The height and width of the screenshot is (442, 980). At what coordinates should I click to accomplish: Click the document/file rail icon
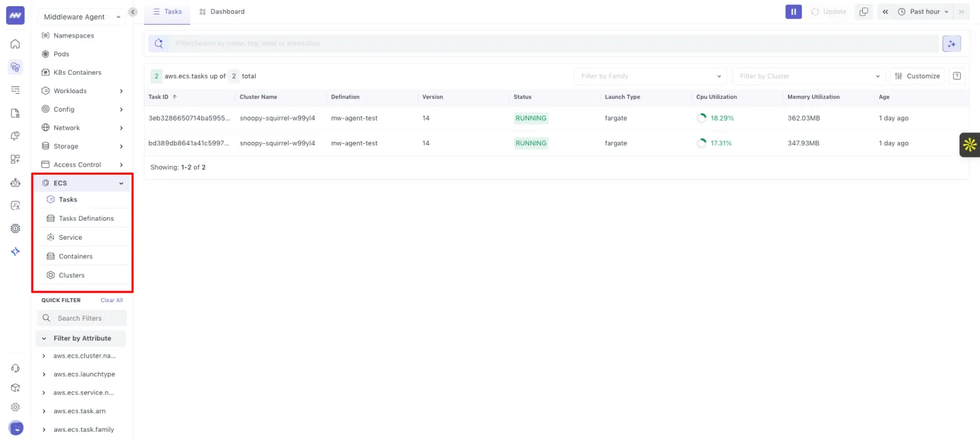[x=15, y=113]
